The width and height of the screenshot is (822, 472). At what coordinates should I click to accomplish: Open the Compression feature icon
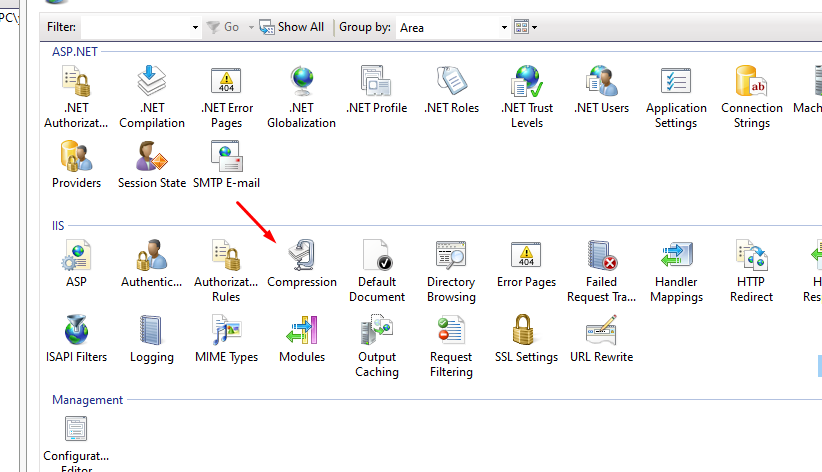tap(301, 256)
